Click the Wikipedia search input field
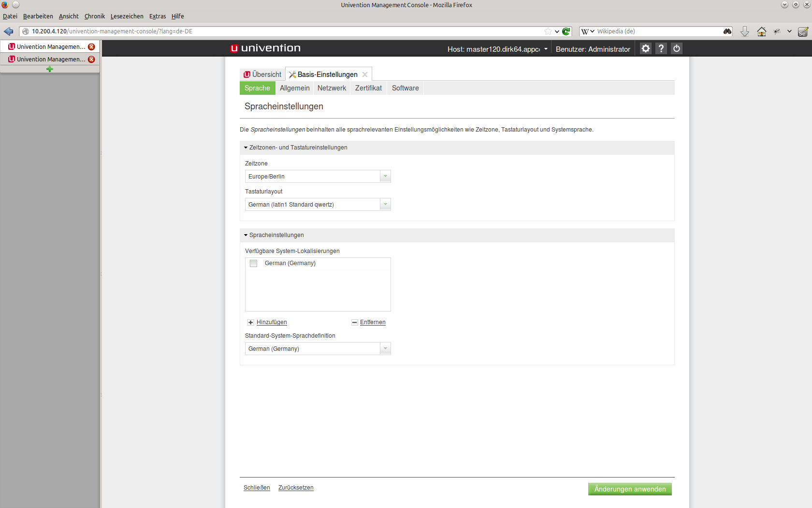 pyautogui.click(x=657, y=31)
